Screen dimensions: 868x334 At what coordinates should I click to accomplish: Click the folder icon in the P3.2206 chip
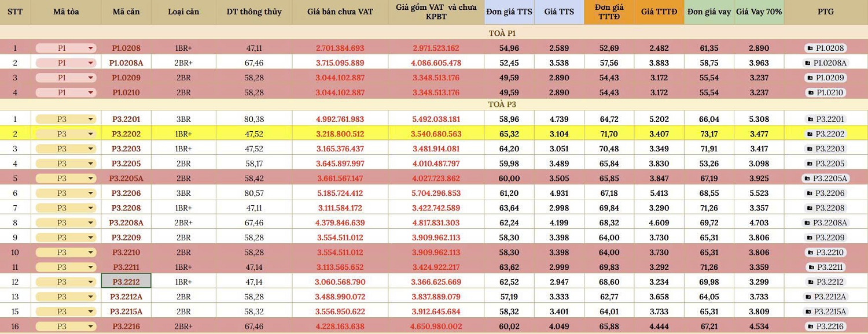pyautogui.click(x=811, y=194)
